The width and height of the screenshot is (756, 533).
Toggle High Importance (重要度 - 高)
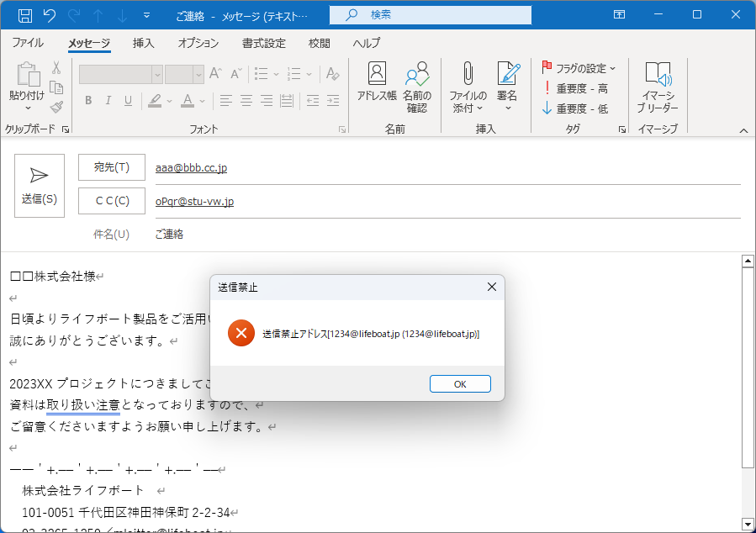575,88
